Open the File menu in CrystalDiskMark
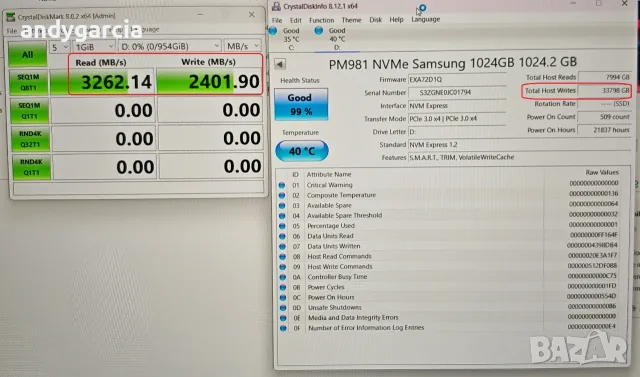Screen dimensions: 640x377 coord(12,31)
